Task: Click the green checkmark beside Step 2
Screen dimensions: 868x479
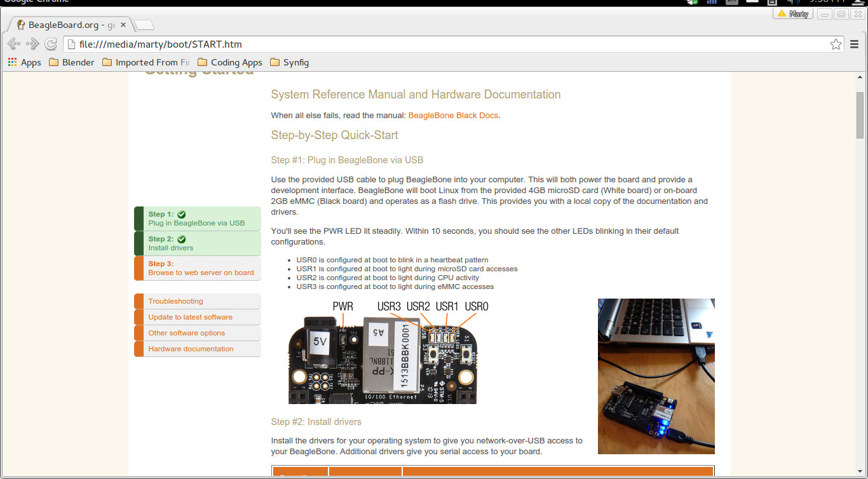Action: pos(182,239)
